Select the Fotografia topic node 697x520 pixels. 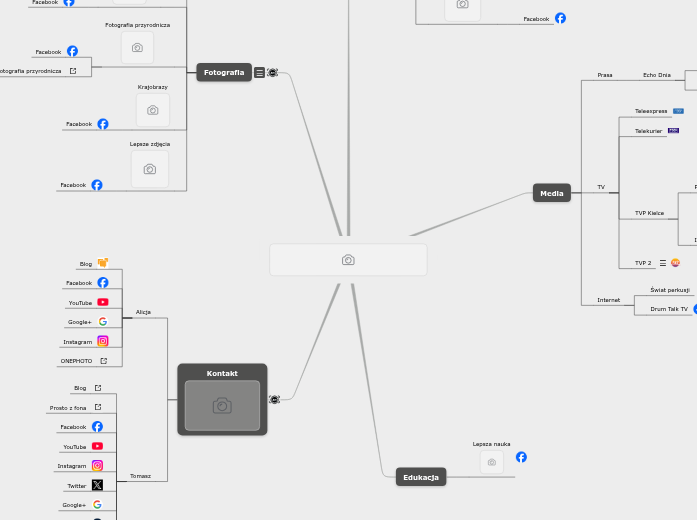pos(224,72)
